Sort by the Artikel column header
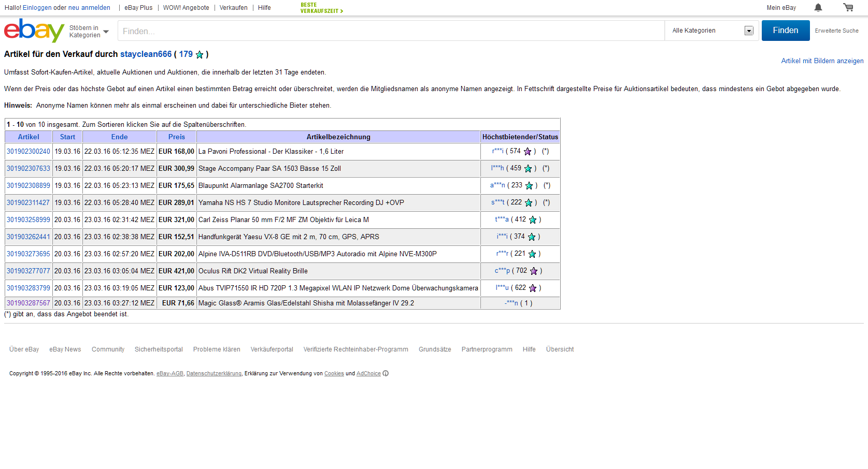This screenshot has width=868, height=469. 29,137
